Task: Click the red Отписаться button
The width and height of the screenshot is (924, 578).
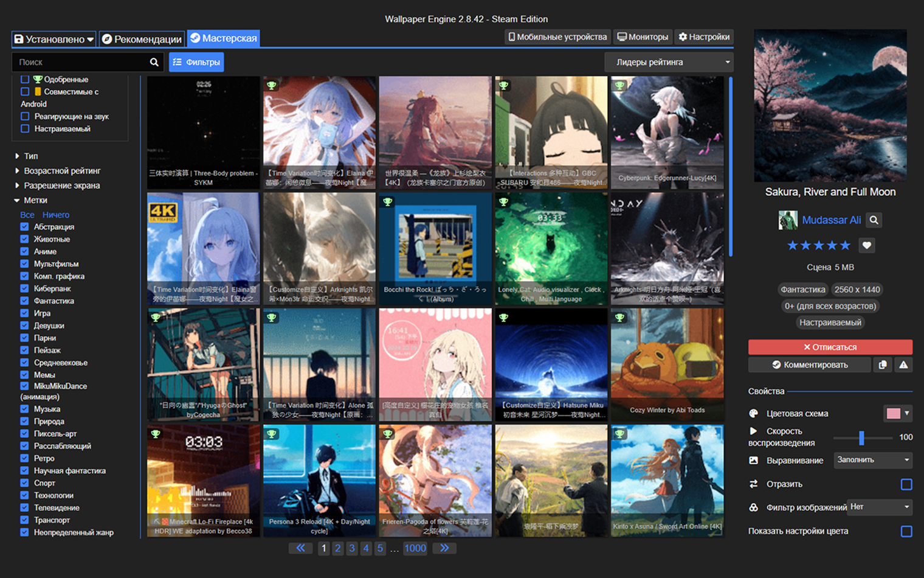Action: 830,347
